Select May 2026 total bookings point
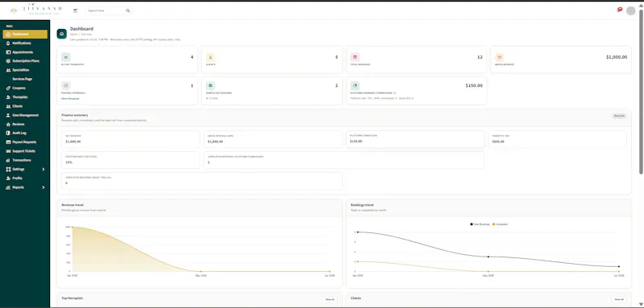This screenshot has height=308, width=644. point(488,257)
